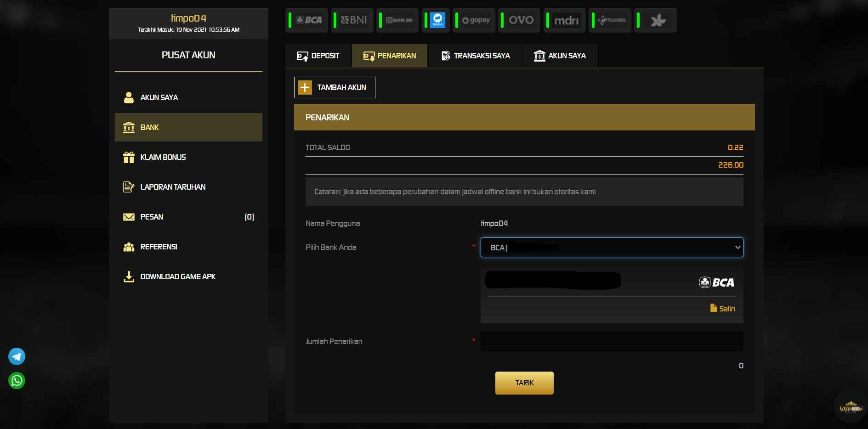Click the BCA bank status icon
This screenshot has width=868, height=429.
pyautogui.click(x=306, y=20)
